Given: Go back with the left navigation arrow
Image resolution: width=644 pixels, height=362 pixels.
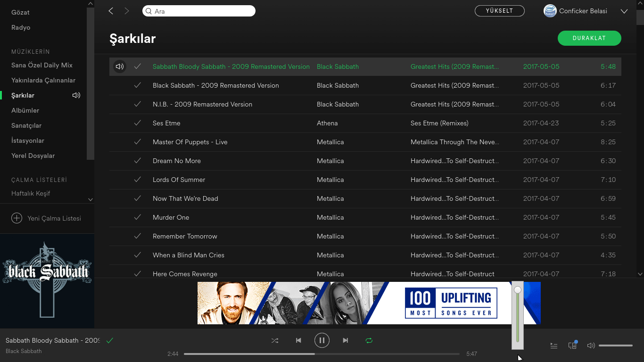Looking at the screenshot, I should coord(111,11).
